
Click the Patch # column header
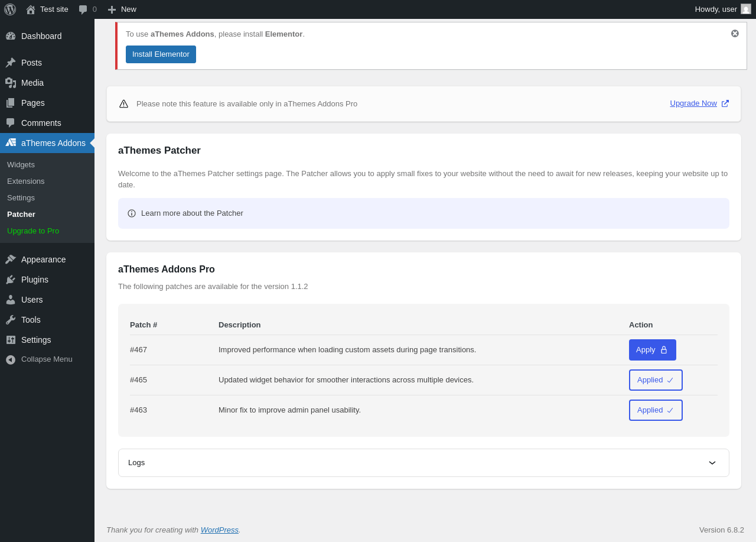pyautogui.click(x=144, y=324)
